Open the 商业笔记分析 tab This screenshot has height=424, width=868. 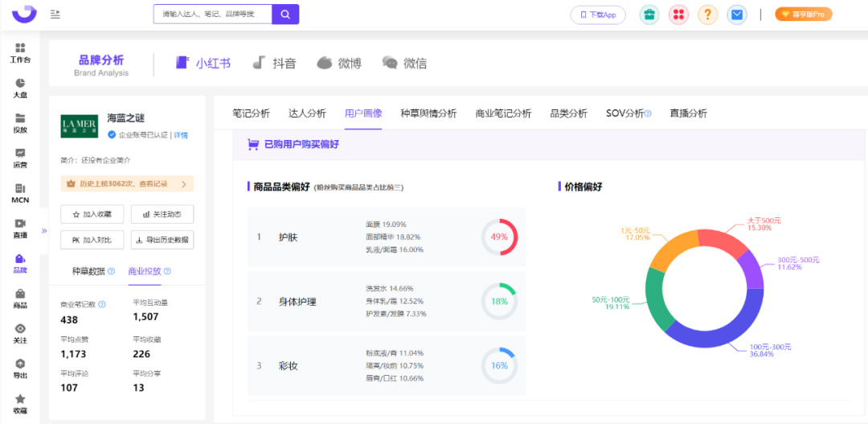503,113
